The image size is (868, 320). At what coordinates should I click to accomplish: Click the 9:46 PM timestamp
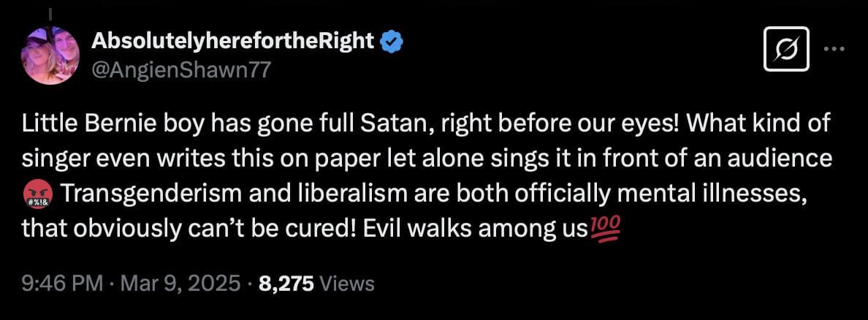[x=62, y=283]
